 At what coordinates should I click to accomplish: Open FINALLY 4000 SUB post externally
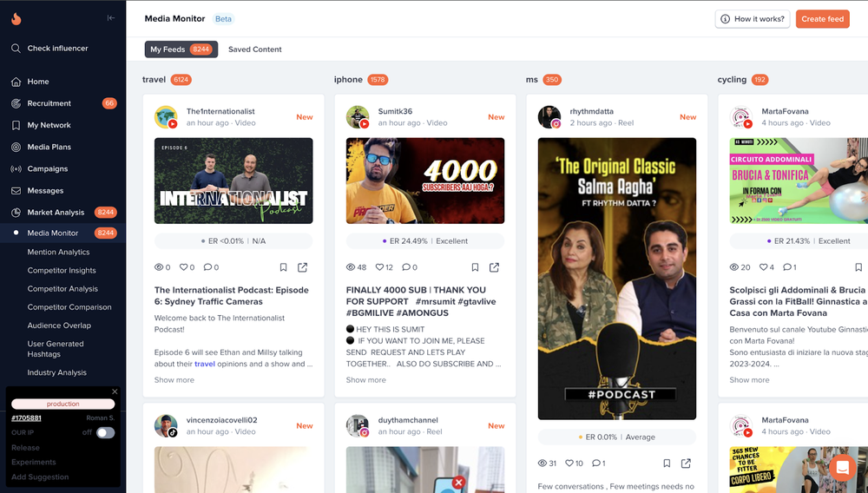pyautogui.click(x=495, y=267)
